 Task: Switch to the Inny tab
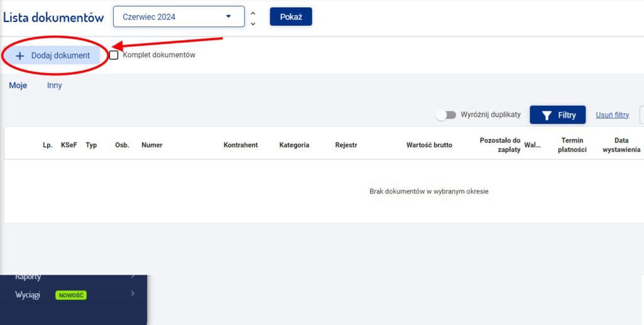point(55,86)
